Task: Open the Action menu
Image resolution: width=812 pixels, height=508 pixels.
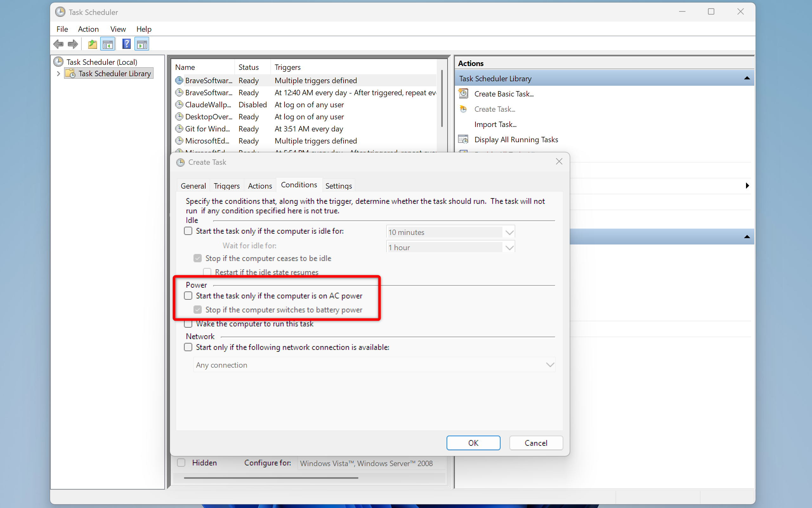Action: [88, 29]
